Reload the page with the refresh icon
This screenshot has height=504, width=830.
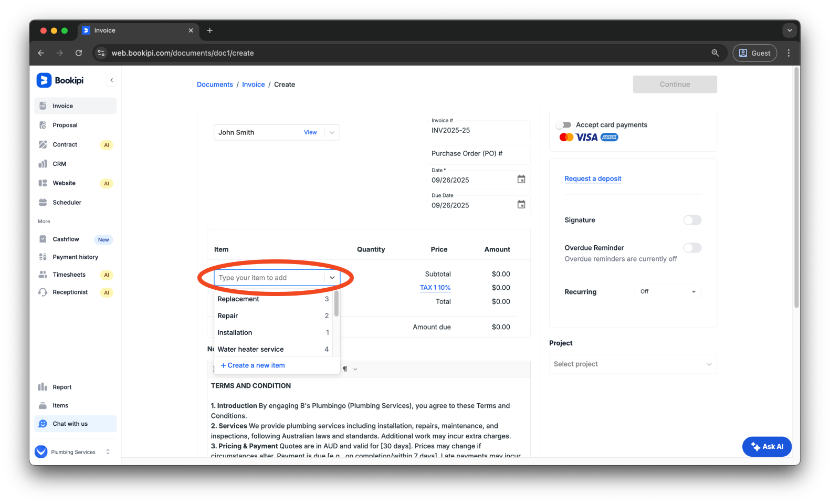point(79,53)
